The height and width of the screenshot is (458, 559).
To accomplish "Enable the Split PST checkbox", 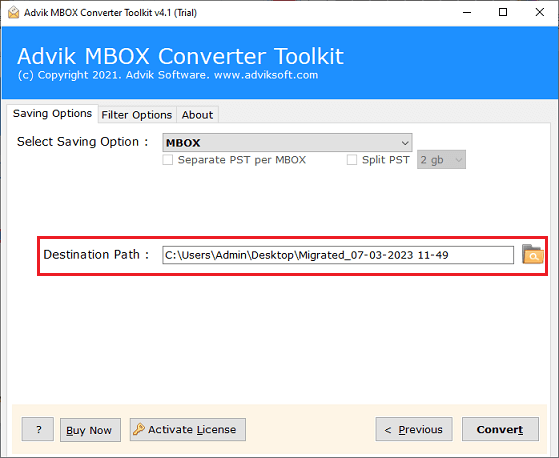I will point(352,160).
